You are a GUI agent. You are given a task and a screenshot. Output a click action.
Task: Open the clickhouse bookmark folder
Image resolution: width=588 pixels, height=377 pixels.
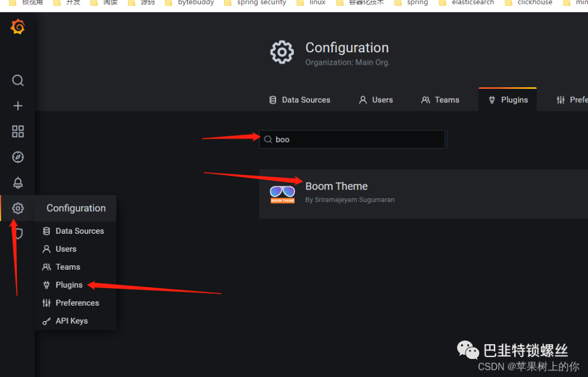pyautogui.click(x=528, y=3)
